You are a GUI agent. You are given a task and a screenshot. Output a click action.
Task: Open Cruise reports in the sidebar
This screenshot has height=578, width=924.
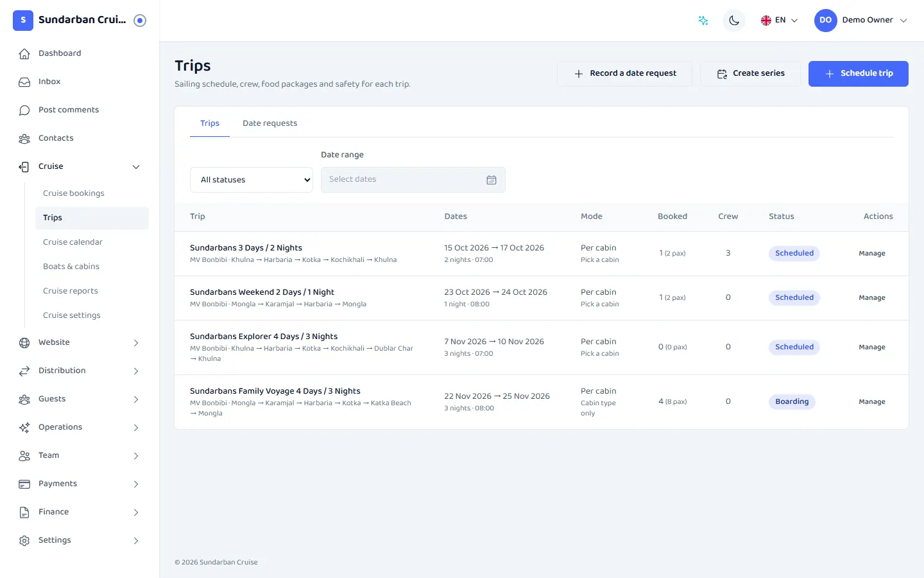point(92,291)
